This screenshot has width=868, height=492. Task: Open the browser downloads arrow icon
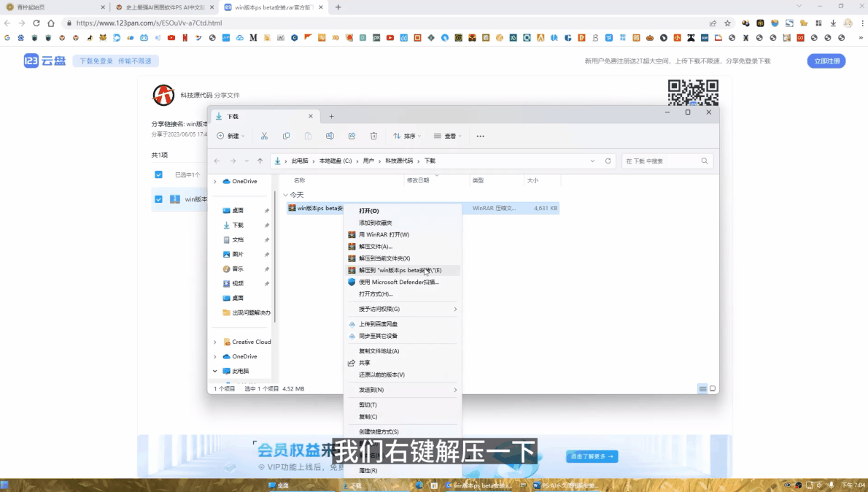click(x=833, y=23)
